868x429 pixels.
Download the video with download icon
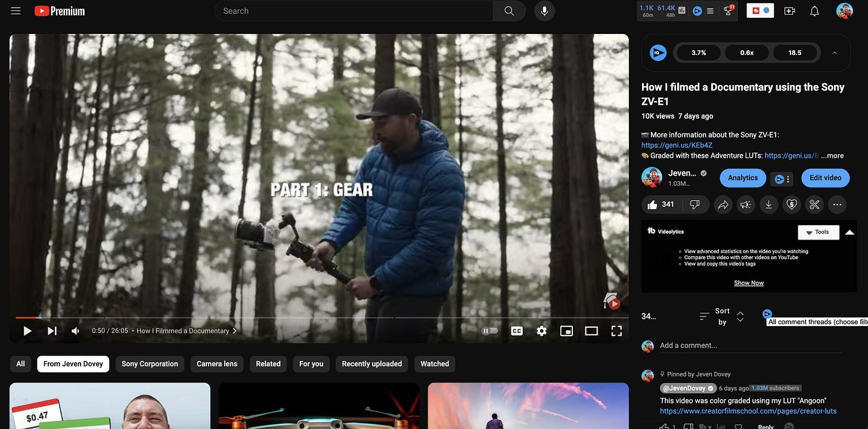click(769, 204)
